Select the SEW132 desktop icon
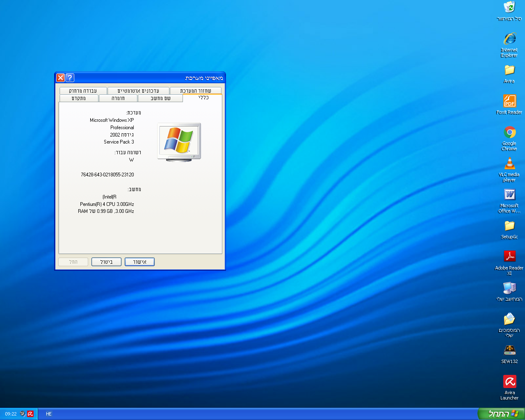525x420 pixels. (x=509, y=354)
